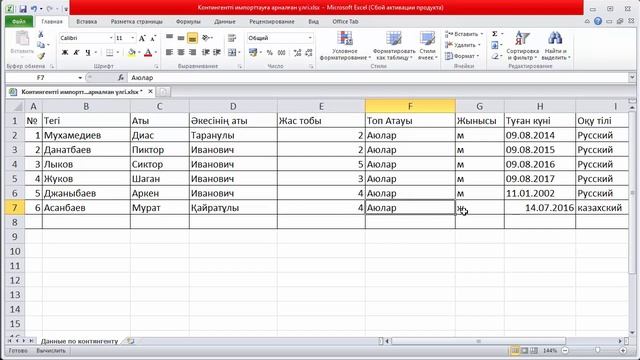The height and width of the screenshot is (360, 640).
Task: Apply cell borders with the borders icon
Action: tap(109, 53)
